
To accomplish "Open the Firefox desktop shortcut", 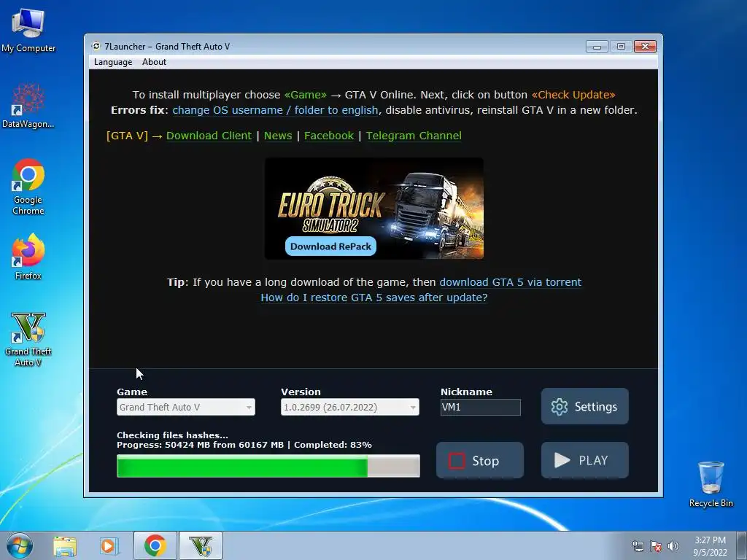I will point(28,256).
